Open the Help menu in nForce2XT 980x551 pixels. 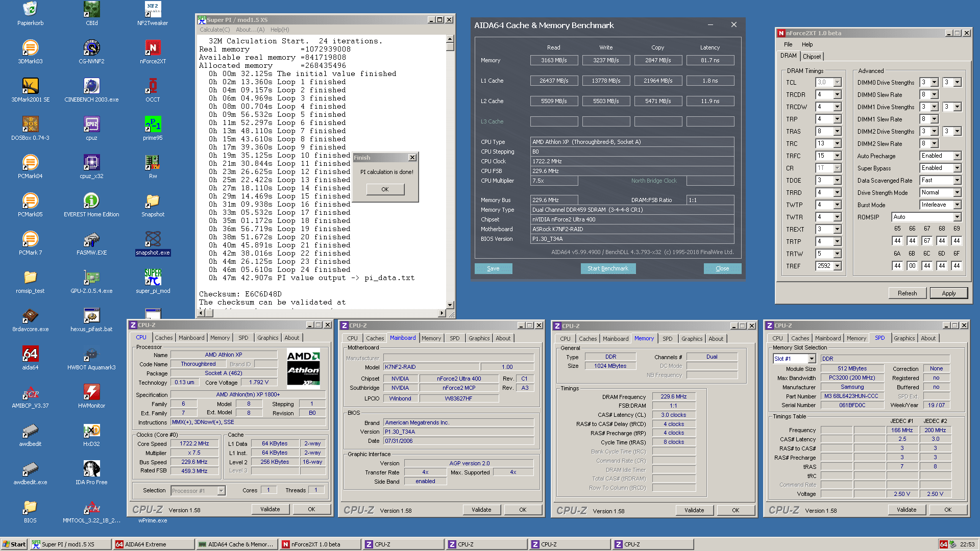[807, 44]
